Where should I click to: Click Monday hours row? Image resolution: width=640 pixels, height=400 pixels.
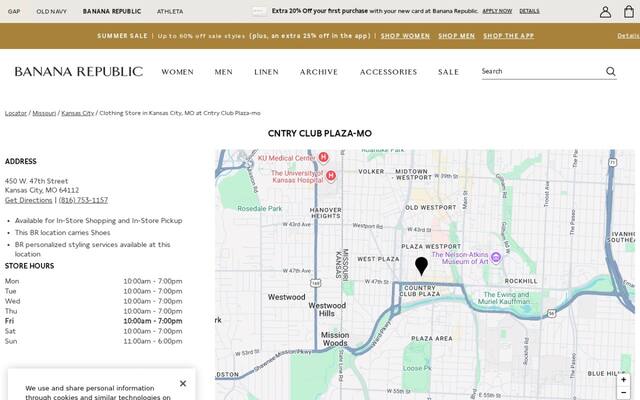[x=93, y=281]
